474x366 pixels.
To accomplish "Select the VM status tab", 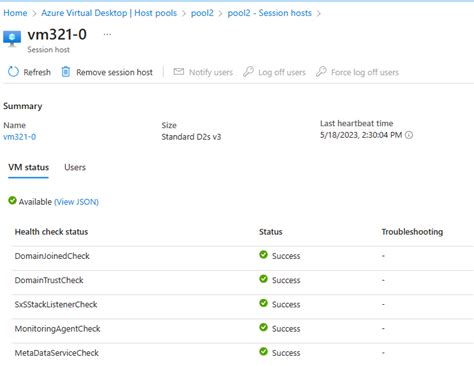I will click(x=29, y=167).
